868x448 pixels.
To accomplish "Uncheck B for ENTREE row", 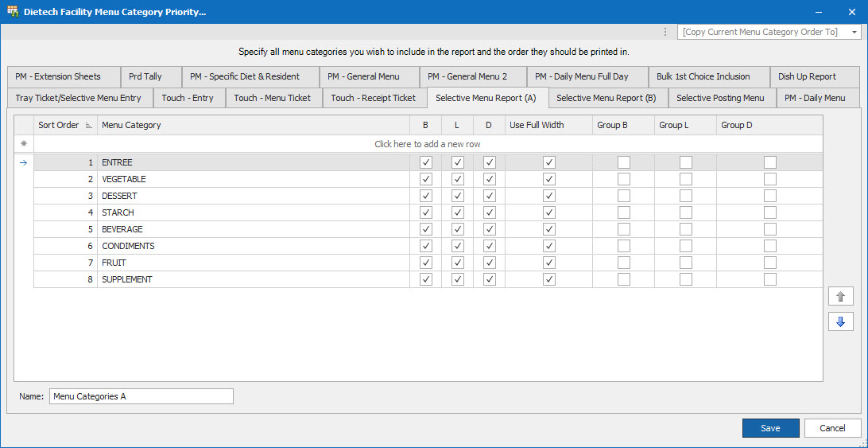I will click(x=426, y=162).
